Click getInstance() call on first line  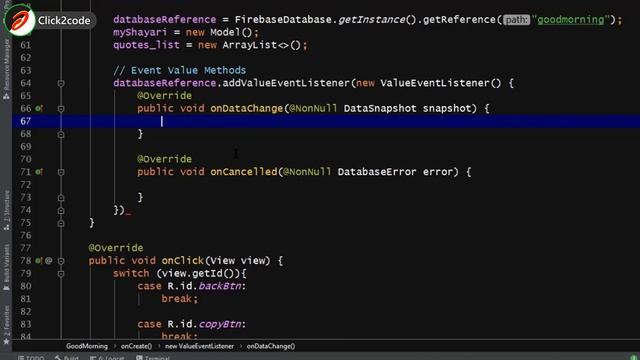(378, 20)
